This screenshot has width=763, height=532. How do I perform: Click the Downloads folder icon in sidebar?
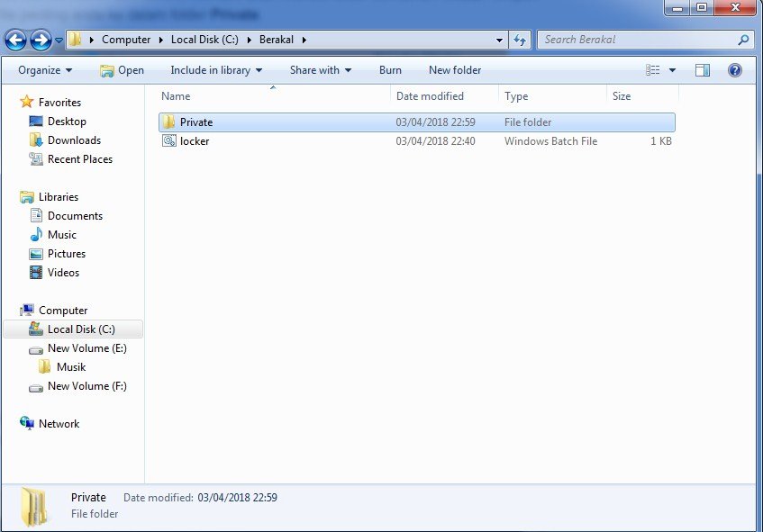pos(36,140)
